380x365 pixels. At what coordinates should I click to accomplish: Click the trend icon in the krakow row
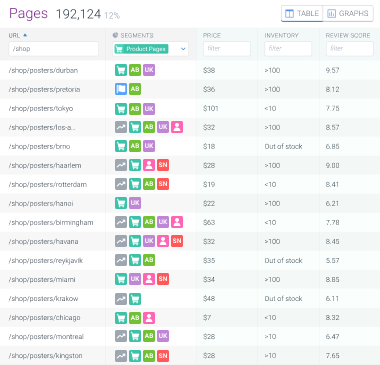[x=121, y=298]
